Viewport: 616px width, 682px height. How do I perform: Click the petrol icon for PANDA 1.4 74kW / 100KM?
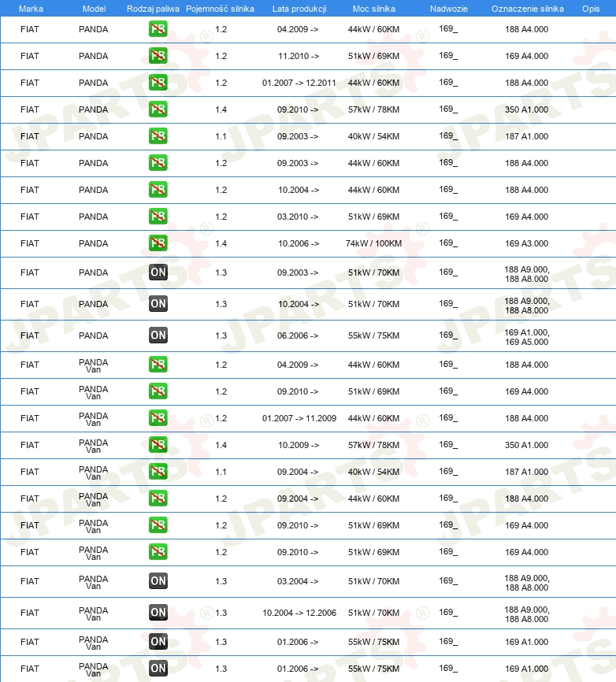(158, 243)
